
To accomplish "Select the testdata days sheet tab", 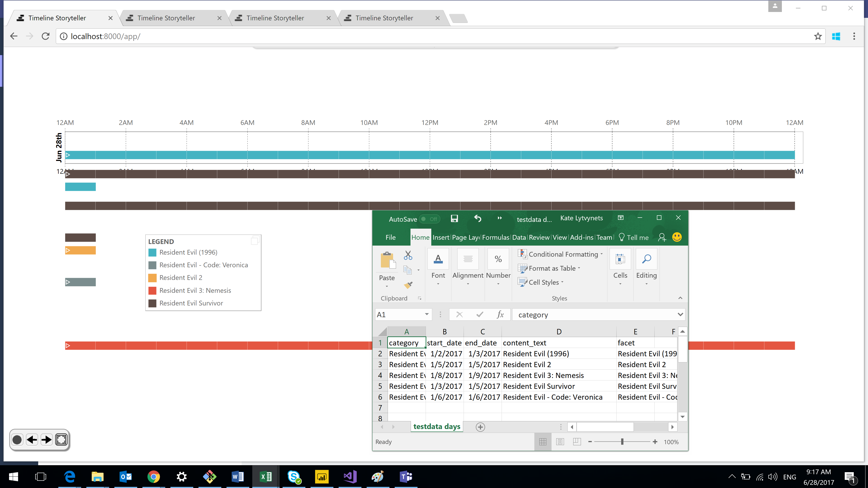I will coord(437,427).
